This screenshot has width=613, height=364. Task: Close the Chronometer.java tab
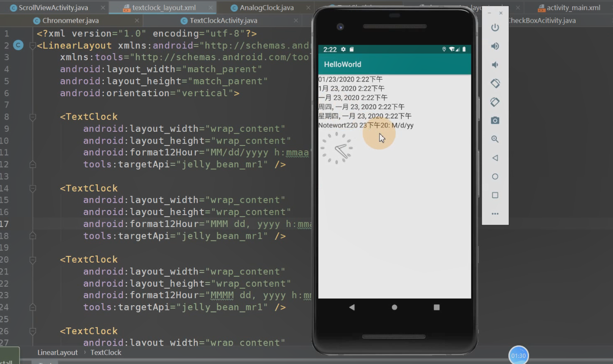click(x=137, y=21)
